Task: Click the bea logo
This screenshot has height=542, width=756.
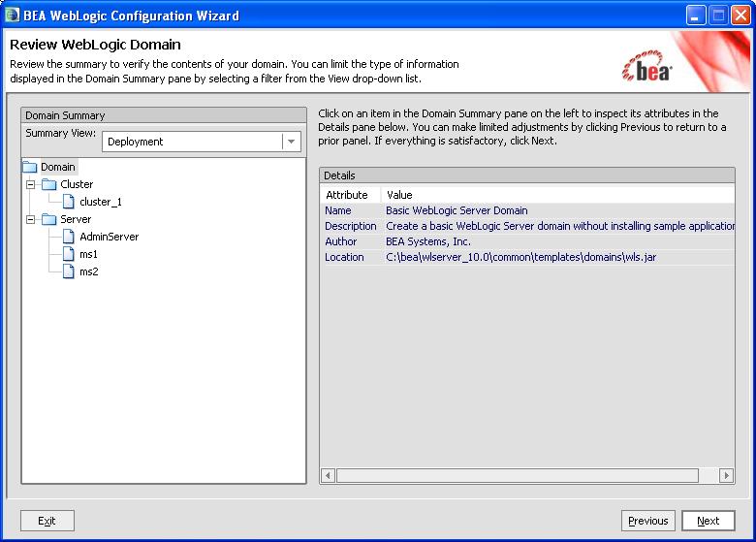Action: tap(647, 68)
